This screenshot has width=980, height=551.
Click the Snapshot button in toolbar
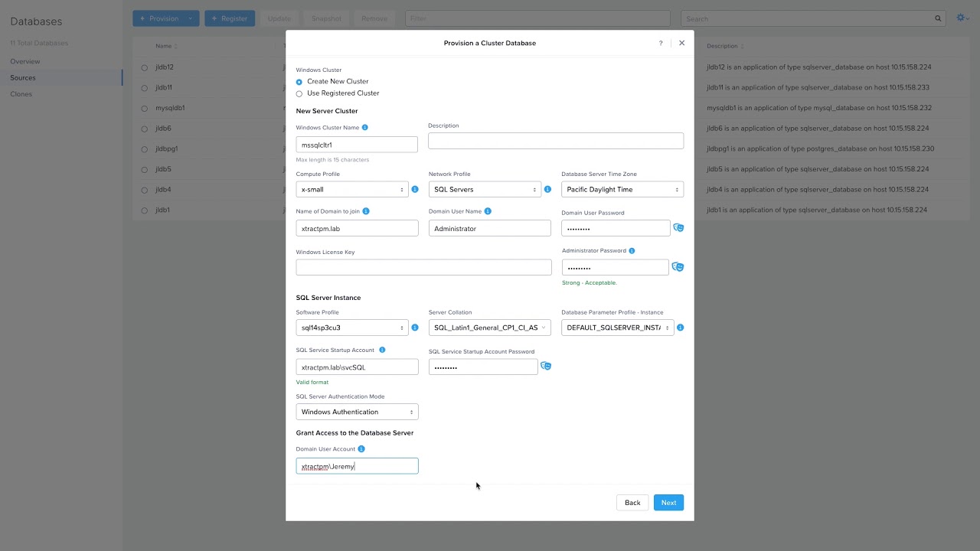tap(326, 18)
